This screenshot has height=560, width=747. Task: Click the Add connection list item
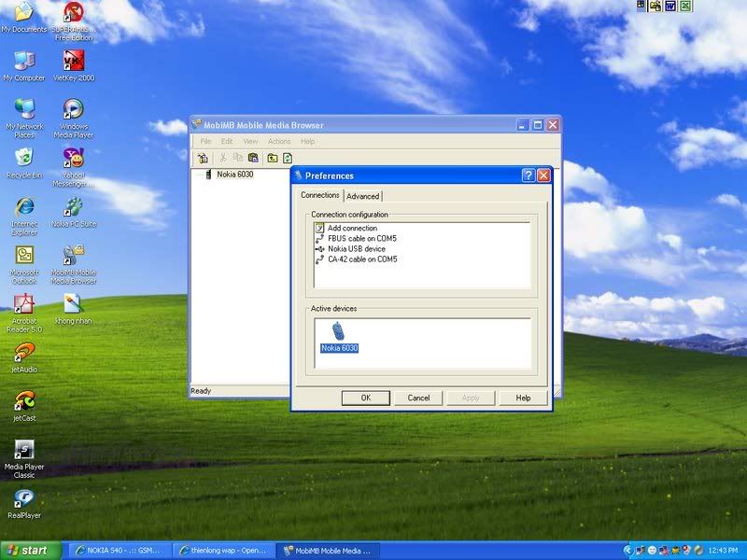[x=352, y=228]
